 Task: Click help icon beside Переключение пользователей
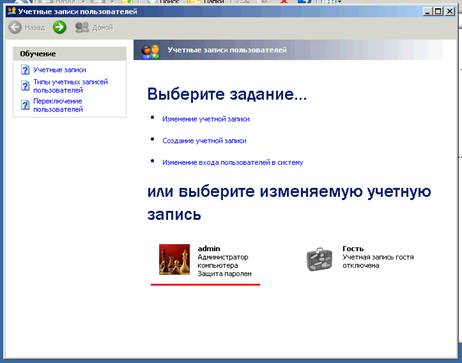click(25, 105)
